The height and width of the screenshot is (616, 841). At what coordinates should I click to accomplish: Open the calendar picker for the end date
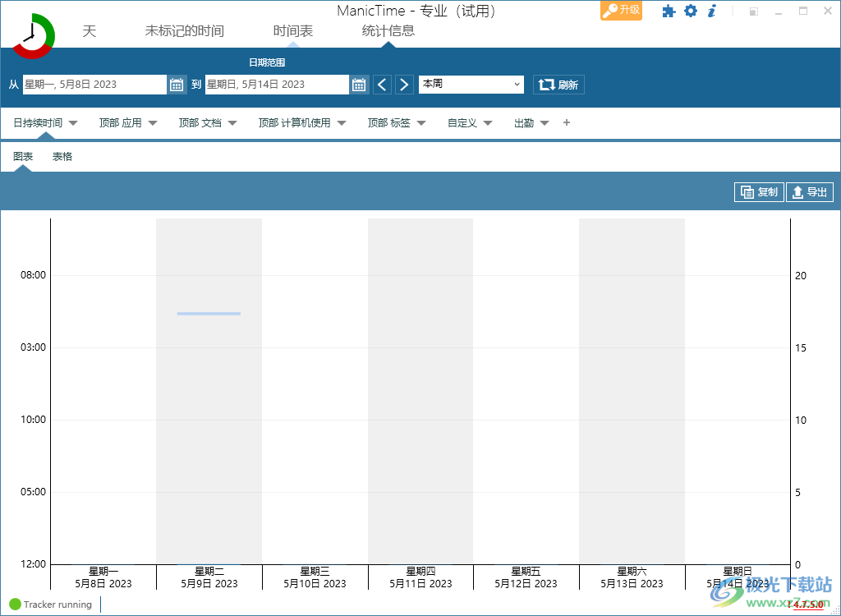359,85
